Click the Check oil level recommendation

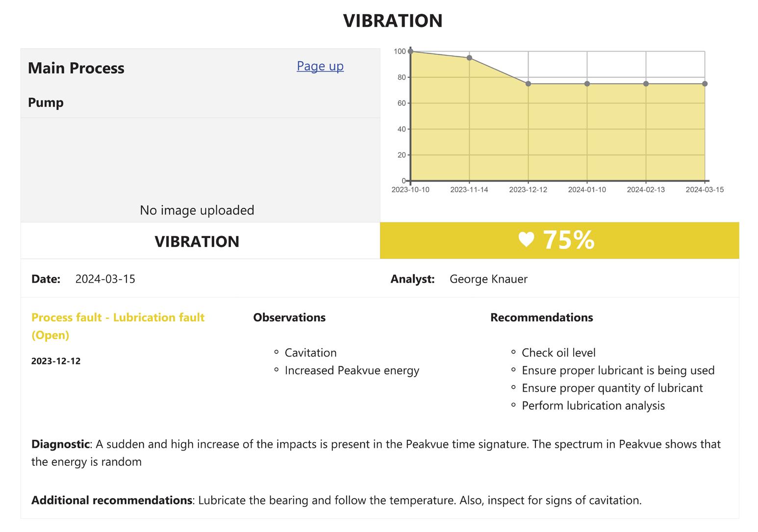pos(558,353)
